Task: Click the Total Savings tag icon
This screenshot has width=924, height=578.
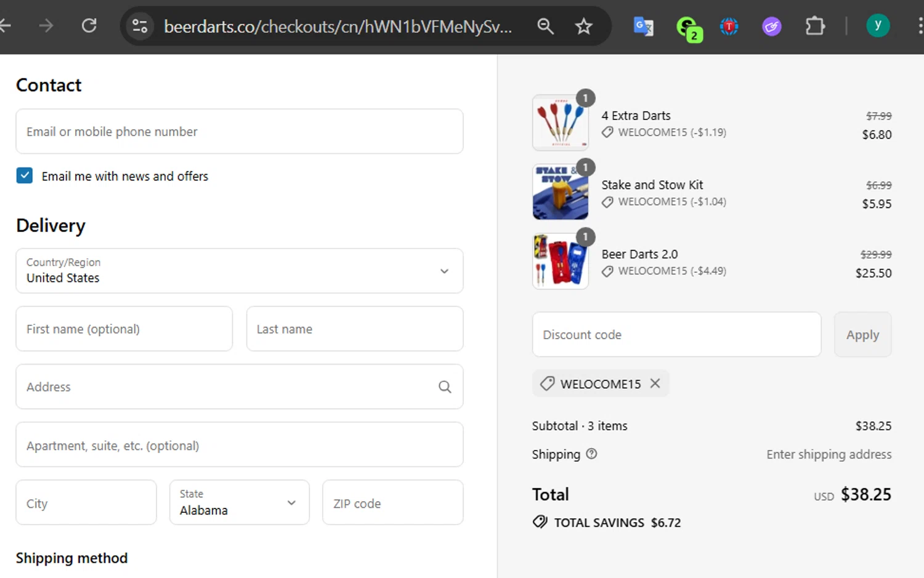Action: (540, 522)
